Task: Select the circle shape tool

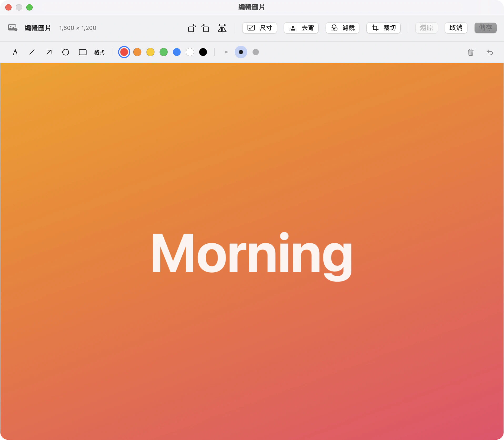Action: [66, 52]
